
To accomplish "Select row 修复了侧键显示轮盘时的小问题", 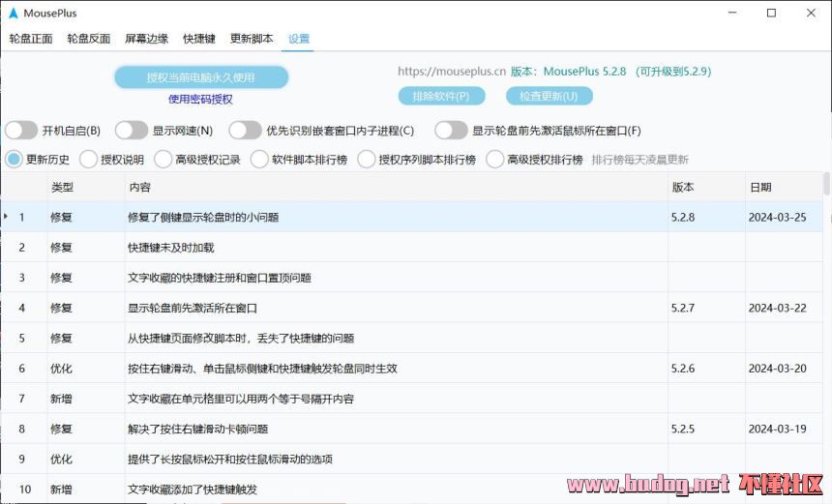I will point(411,217).
